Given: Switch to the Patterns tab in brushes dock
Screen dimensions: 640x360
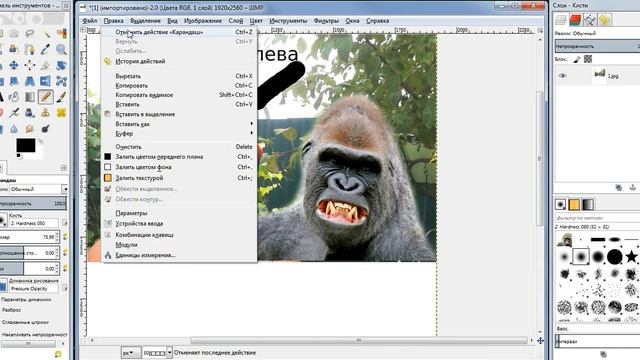Looking at the screenshot, I should coord(574,204).
